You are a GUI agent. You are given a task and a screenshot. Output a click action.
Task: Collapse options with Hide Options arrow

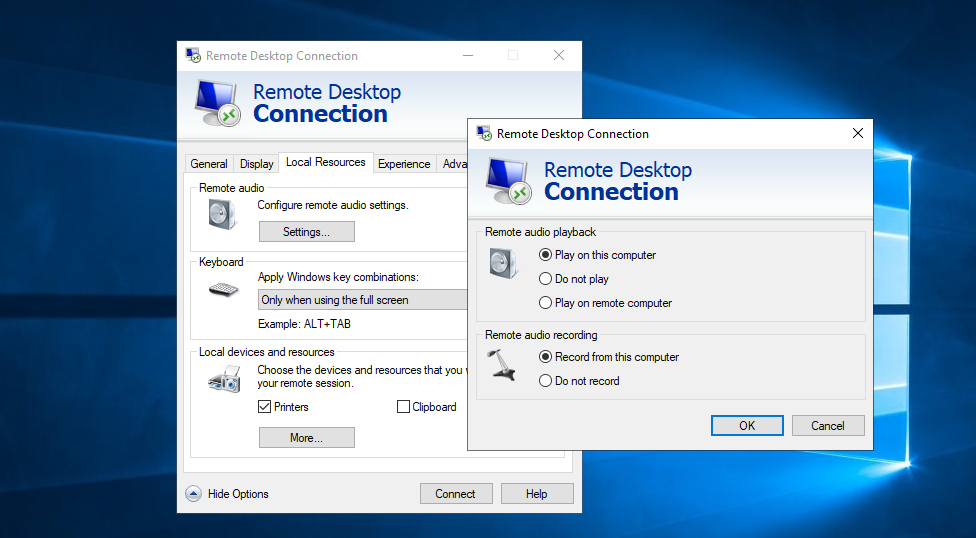[194, 494]
